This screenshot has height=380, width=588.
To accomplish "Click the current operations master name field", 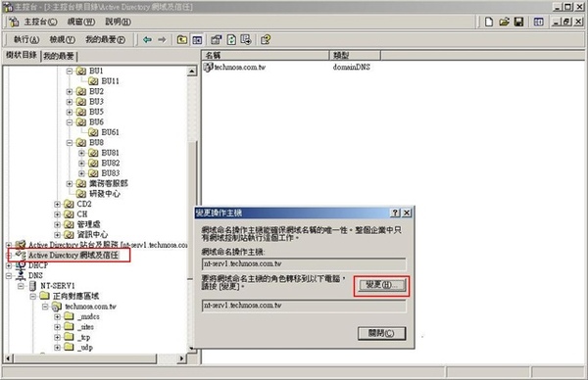I will (304, 263).
